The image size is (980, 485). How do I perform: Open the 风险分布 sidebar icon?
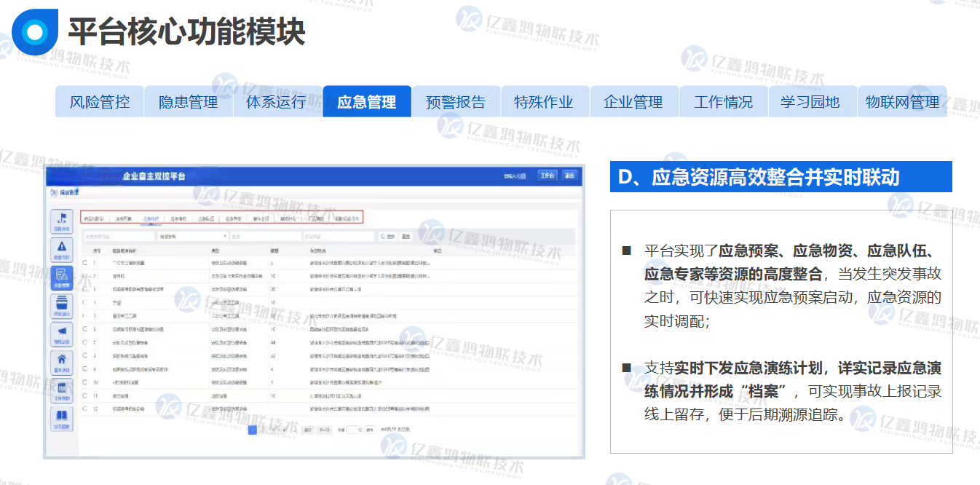click(62, 221)
